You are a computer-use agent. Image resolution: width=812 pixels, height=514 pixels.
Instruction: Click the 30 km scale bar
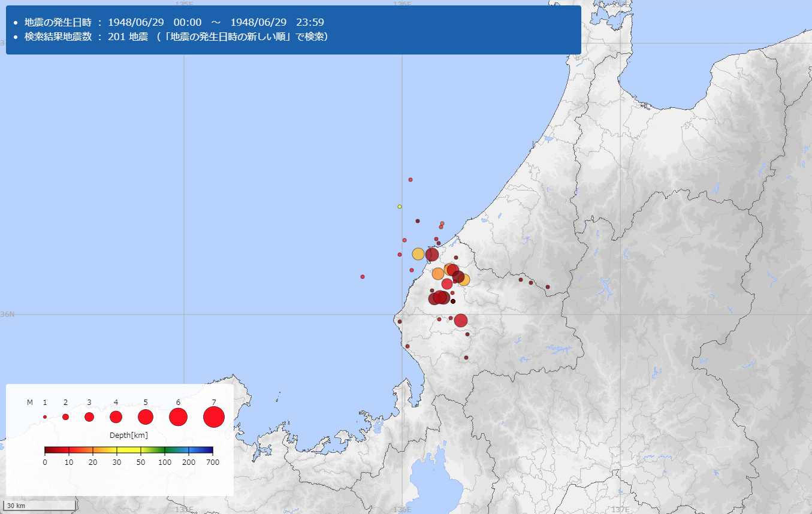(x=40, y=506)
